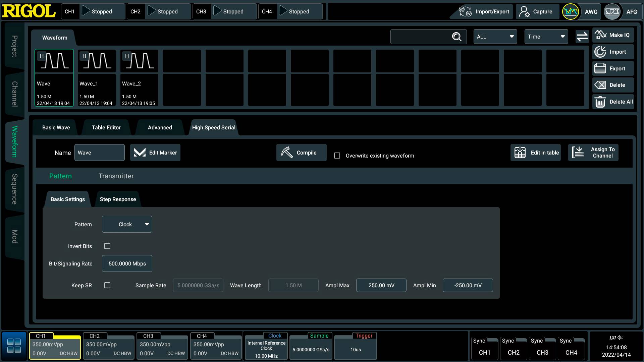This screenshot has width=644, height=362.
Task: Open the home grid menu icon
Action: [14, 346]
